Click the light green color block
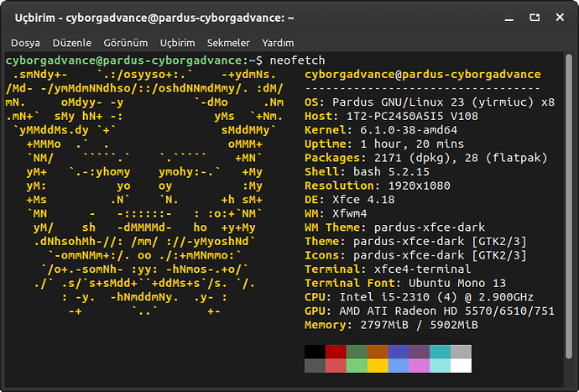 [x=357, y=366]
